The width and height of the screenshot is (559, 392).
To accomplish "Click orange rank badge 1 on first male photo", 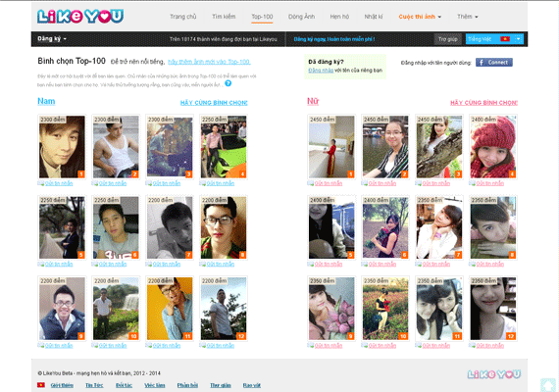I will (x=81, y=174).
